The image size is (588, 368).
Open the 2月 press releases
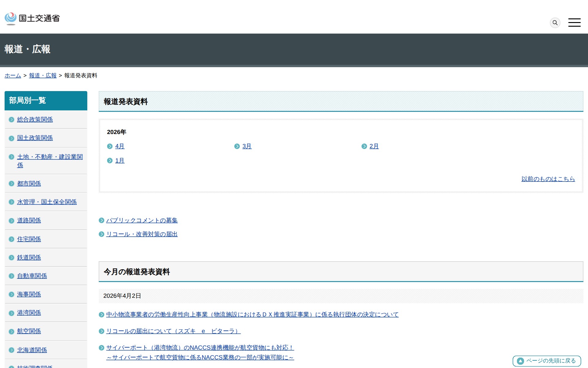tap(374, 146)
